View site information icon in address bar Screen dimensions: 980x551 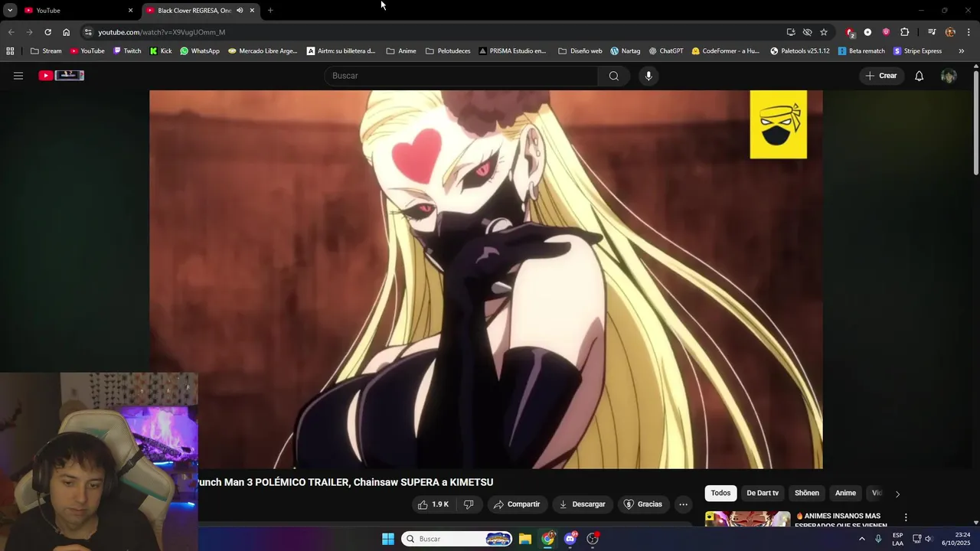[88, 32]
